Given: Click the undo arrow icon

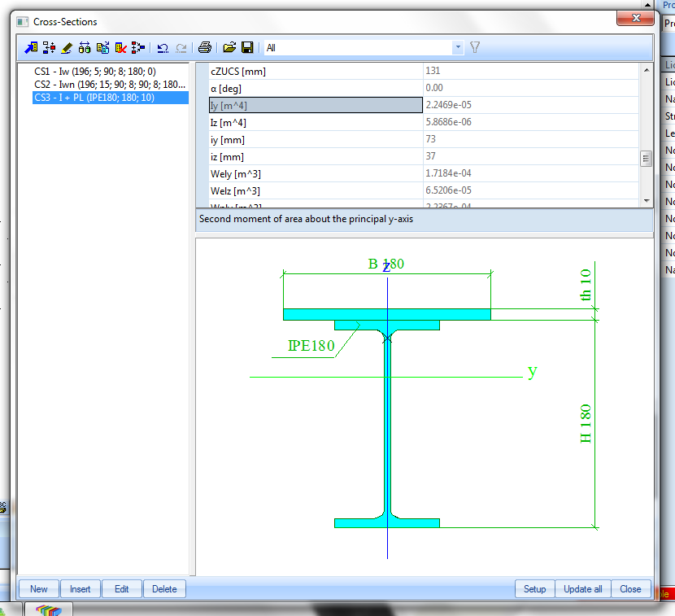Looking at the screenshot, I should 163,48.
